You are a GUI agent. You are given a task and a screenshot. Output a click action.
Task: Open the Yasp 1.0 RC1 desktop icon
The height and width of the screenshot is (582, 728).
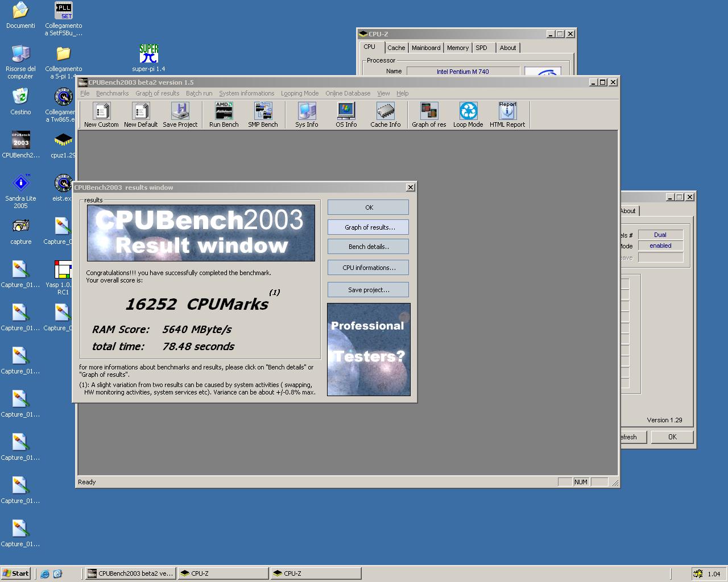click(x=63, y=278)
